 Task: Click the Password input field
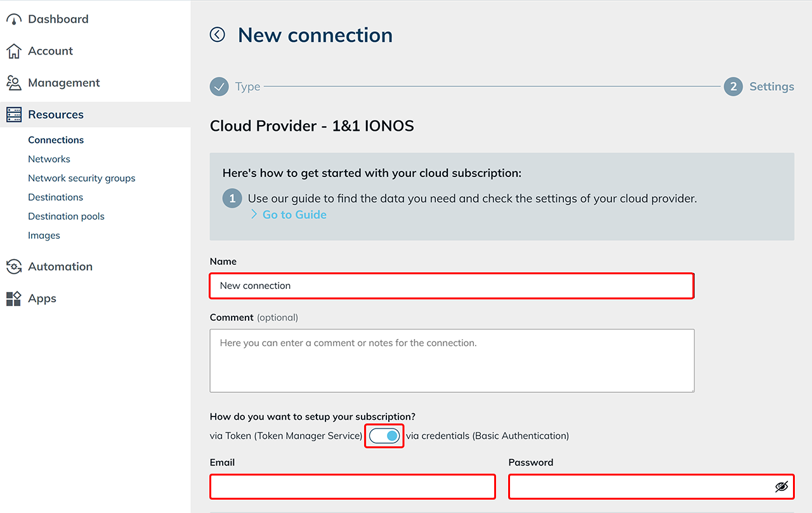(x=641, y=486)
